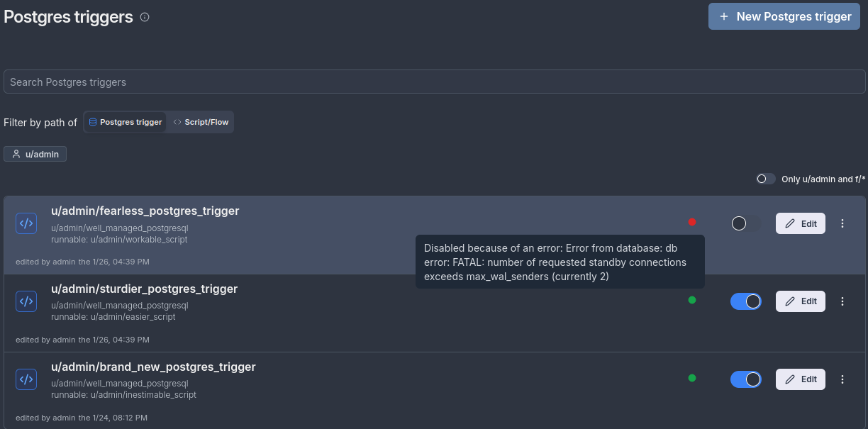Open more options menu for sturdier_postgres_trigger
The height and width of the screenshot is (429, 868).
[x=842, y=301]
